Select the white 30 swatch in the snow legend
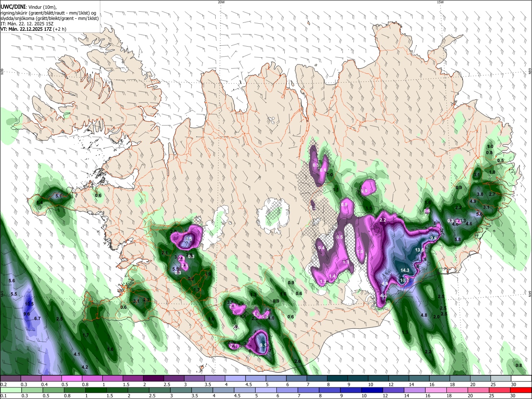Viewport: 532px width, 399px height. click(521, 379)
